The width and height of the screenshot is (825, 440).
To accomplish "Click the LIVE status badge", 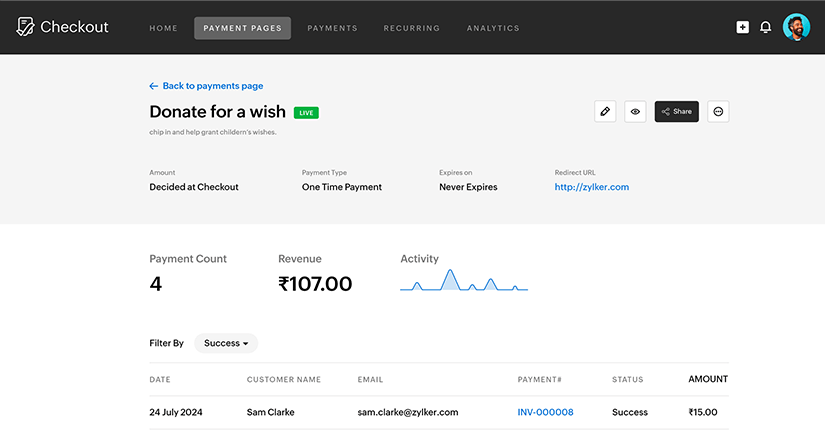I will coord(306,113).
